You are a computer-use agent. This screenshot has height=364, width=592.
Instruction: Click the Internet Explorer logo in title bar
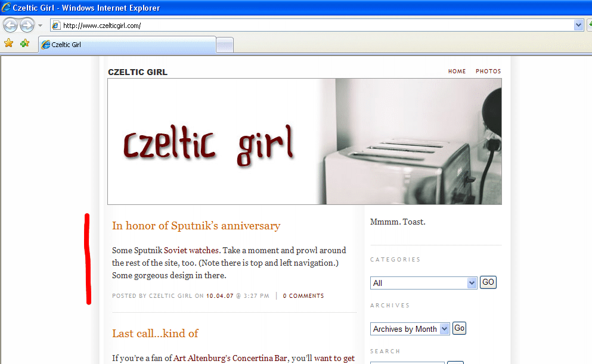click(7, 8)
